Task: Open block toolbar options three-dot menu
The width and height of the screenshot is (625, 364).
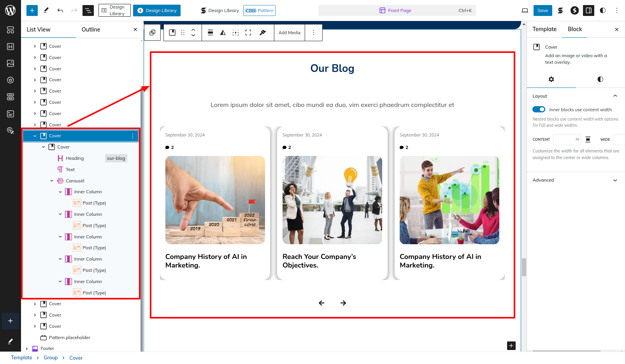Action: (313, 33)
